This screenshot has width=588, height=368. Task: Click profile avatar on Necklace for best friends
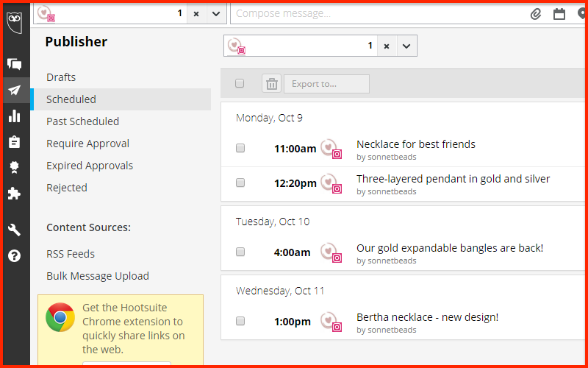point(331,149)
